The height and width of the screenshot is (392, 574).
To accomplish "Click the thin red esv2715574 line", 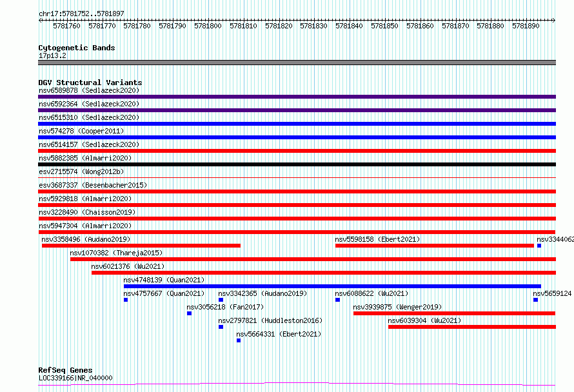I will 297,178.
